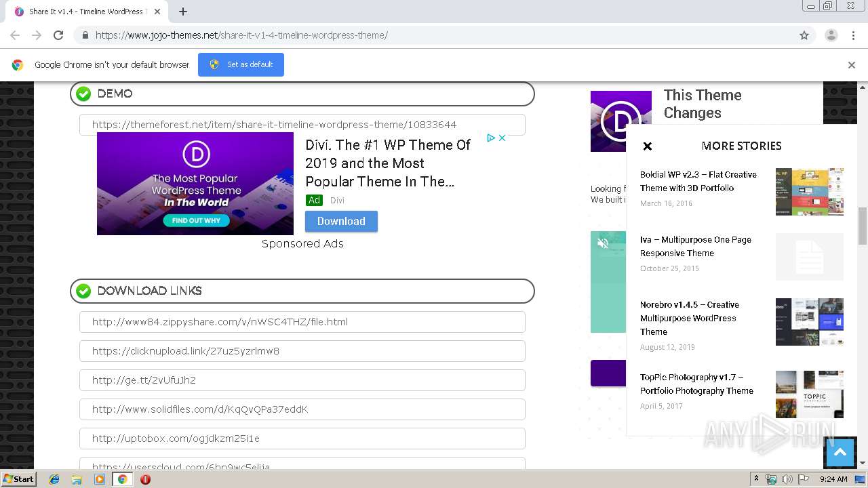Open the red Opera taskbar icon
The width and height of the screenshot is (868, 488).
[145, 479]
